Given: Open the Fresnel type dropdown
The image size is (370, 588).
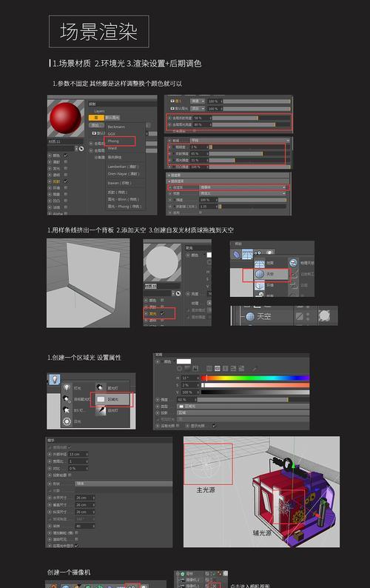Looking at the screenshot, I should (243, 187).
